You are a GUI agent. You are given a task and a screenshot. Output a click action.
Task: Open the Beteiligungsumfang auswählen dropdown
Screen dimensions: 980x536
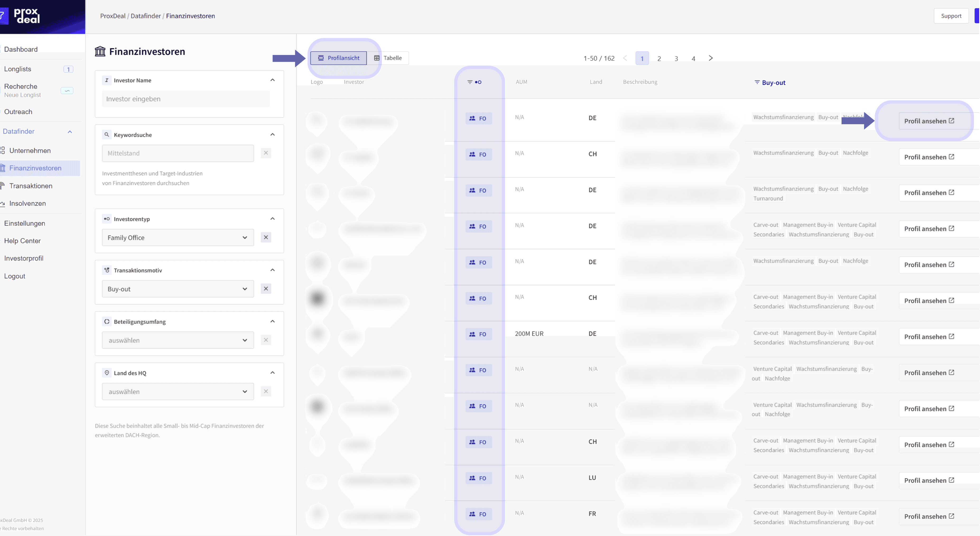pyautogui.click(x=178, y=340)
